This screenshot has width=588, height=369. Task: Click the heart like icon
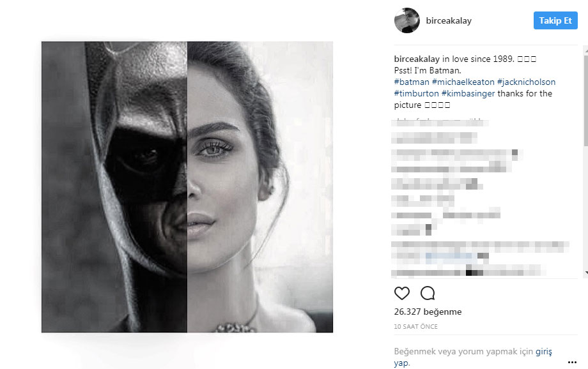pos(401,293)
